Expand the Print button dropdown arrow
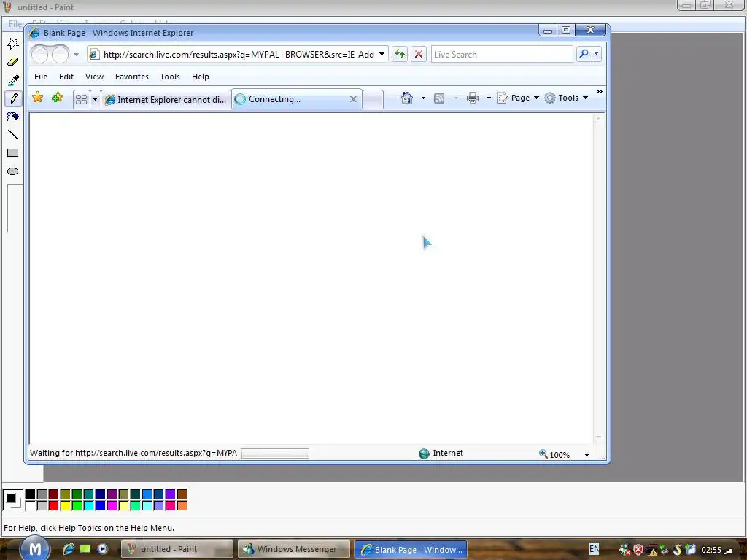 tap(489, 98)
